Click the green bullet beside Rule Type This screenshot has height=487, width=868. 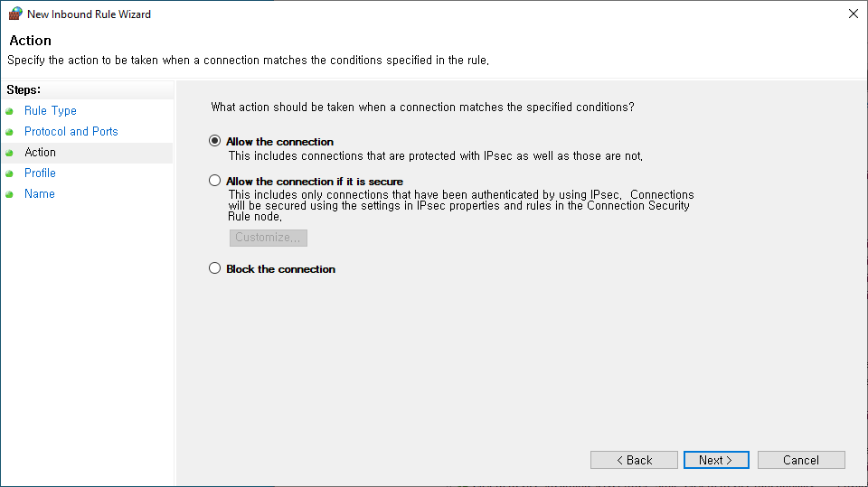[x=9, y=111]
